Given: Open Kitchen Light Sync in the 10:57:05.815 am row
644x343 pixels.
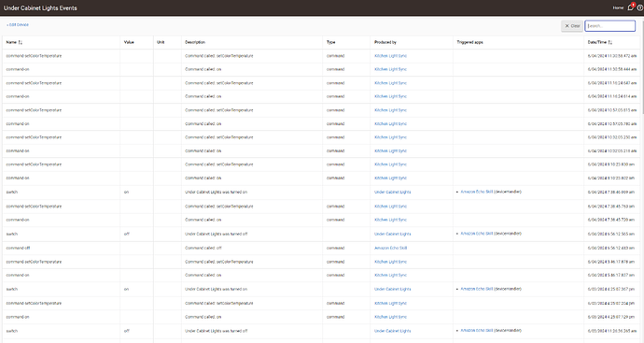Looking at the screenshot, I should [x=390, y=110].
